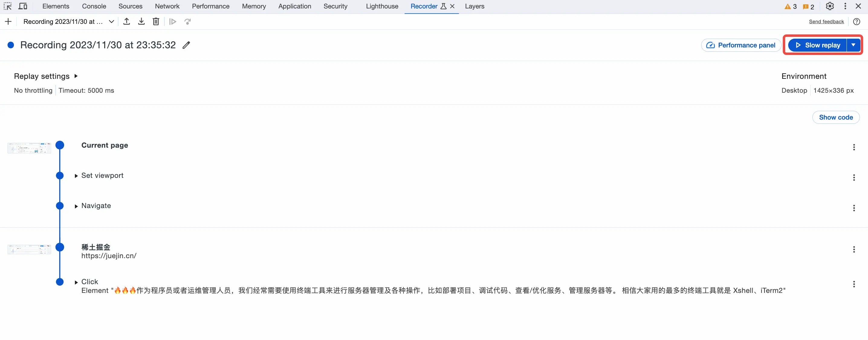868x340 pixels.
Task: Click the juejin.cn step screenshot thumbnail
Action: 29,249
